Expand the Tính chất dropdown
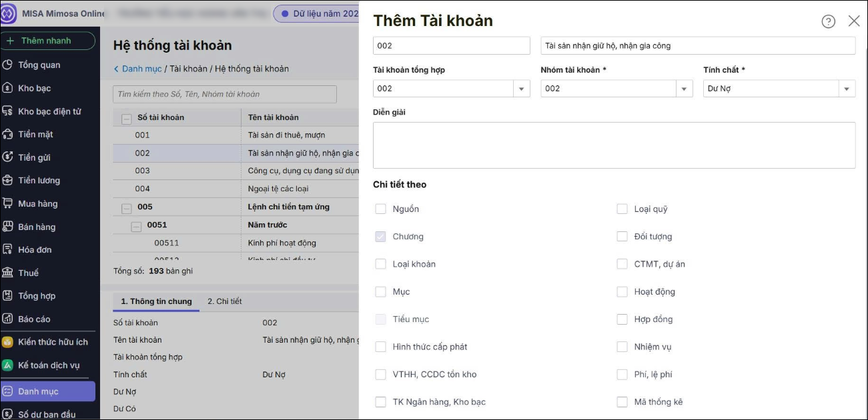 [847, 89]
